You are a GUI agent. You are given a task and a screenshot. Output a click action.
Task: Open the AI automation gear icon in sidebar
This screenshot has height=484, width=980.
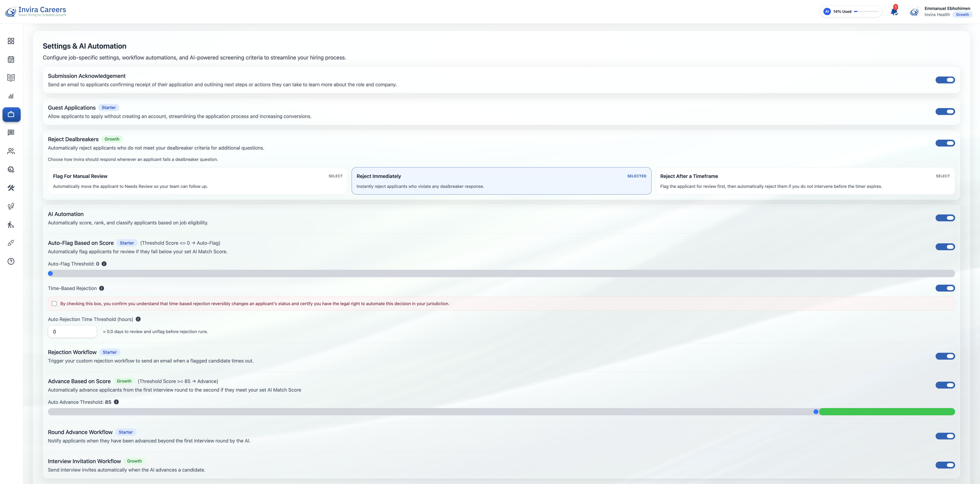[11, 169]
